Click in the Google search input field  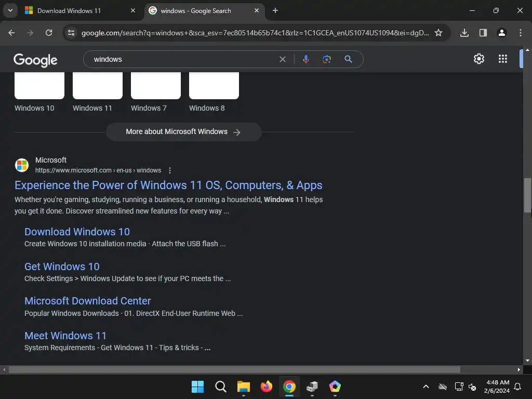click(x=183, y=59)
